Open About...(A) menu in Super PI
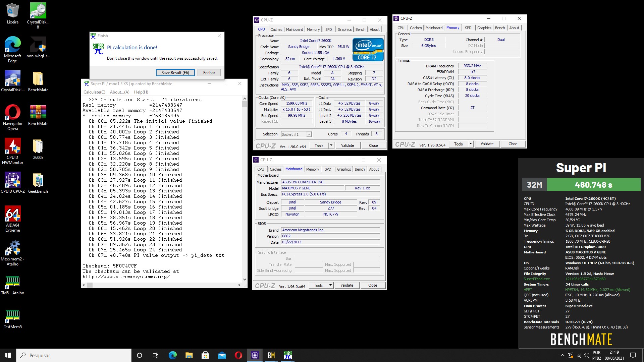The image size is (644, 362). (119, 92)
